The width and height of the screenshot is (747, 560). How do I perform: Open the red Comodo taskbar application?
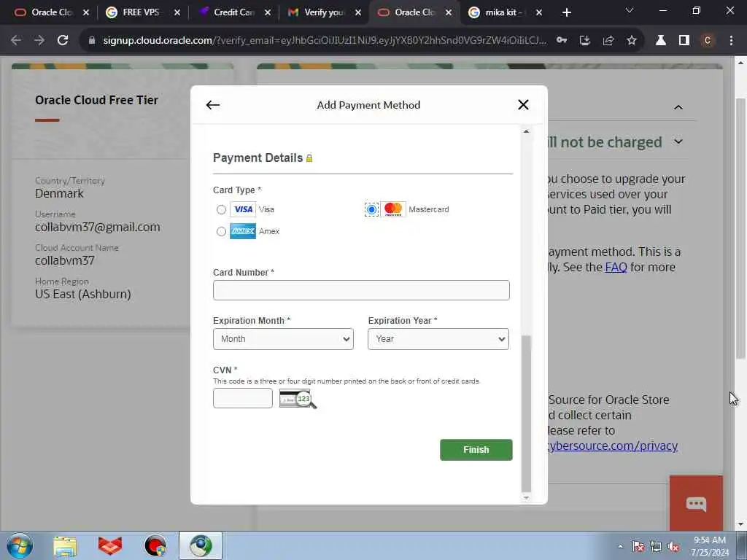click(110, 545)
